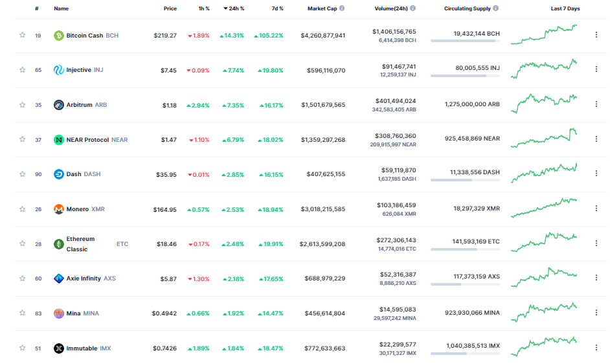Screen dimensions: 610x364
Task: Open the three-dot menu for Injective
Action: [596, 69]
